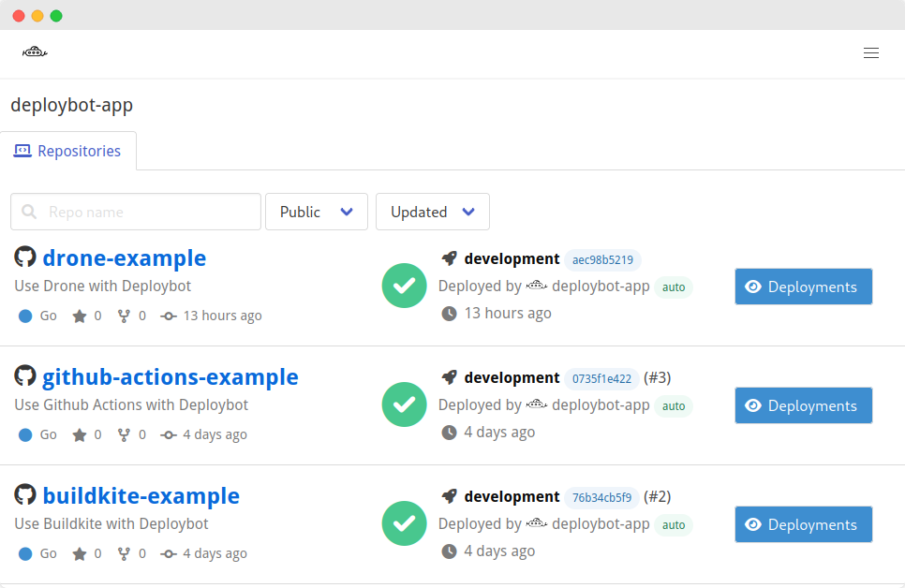The width and height of the screenshot is (905, 588).
Task: Click the auto badge in drone-example row
Action: click(674, 287)
